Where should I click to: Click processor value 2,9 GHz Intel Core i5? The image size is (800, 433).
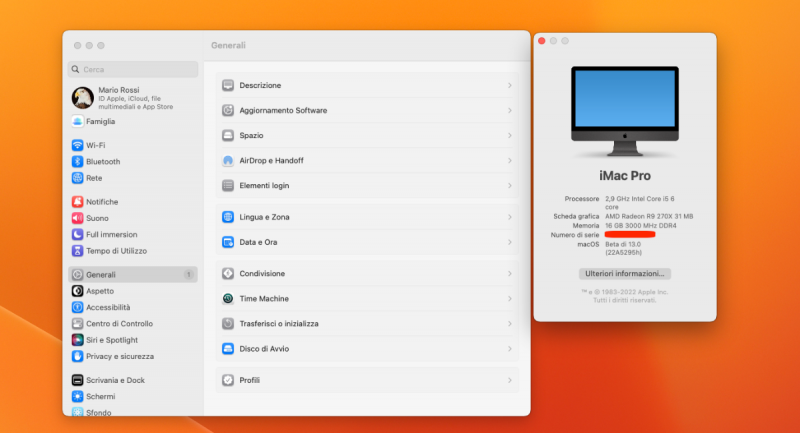click(640, 202)
